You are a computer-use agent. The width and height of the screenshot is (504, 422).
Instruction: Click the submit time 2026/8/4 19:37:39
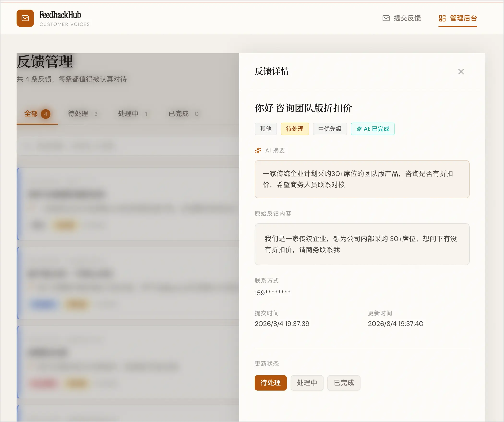click(x=282, y=324)
